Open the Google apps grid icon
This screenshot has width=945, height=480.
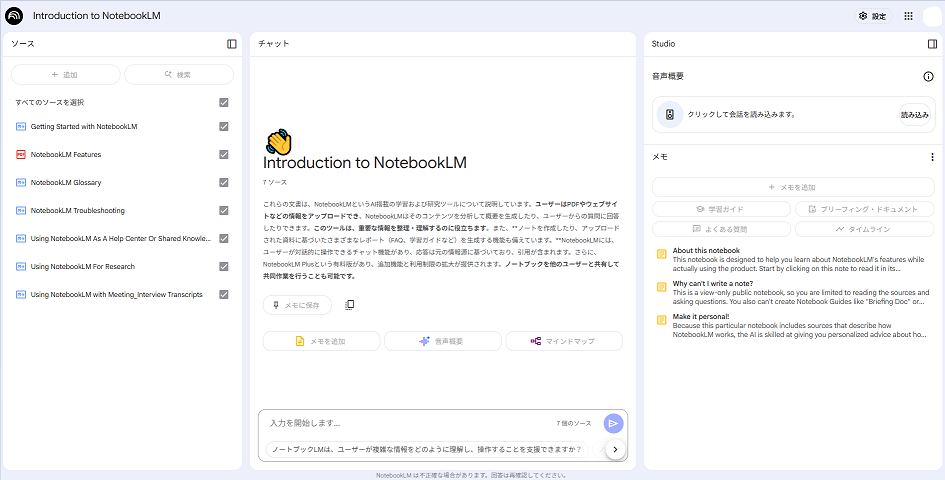[908, 16]
